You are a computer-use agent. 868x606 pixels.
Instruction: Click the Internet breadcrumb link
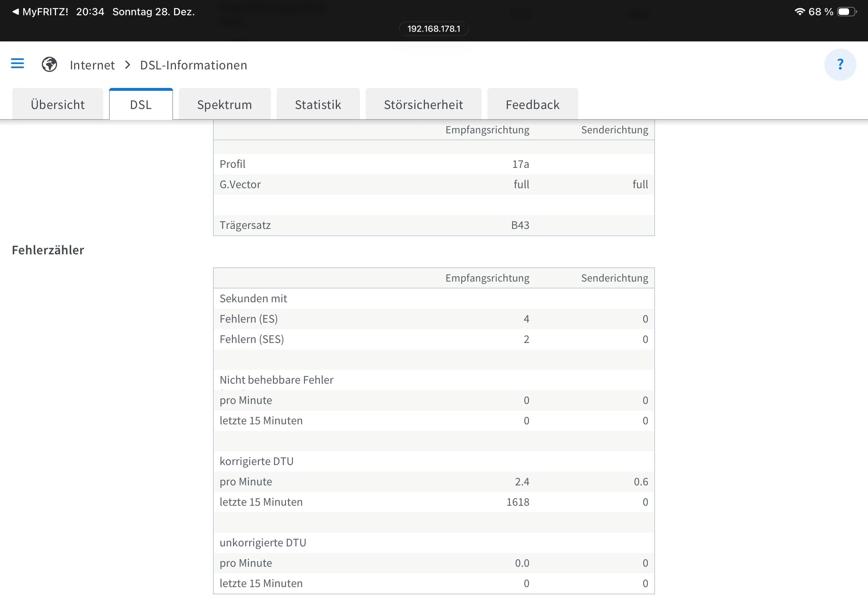92,65
